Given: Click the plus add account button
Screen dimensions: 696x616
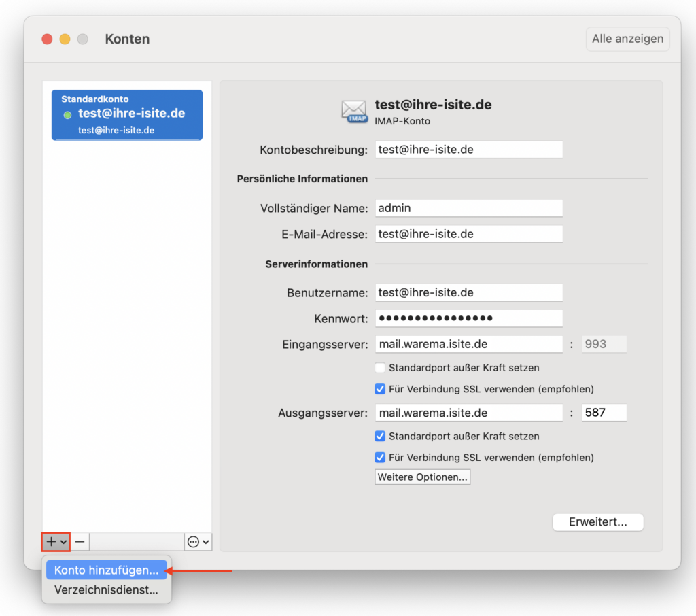Looking at the screenshot, I should (x=55, y=542).
